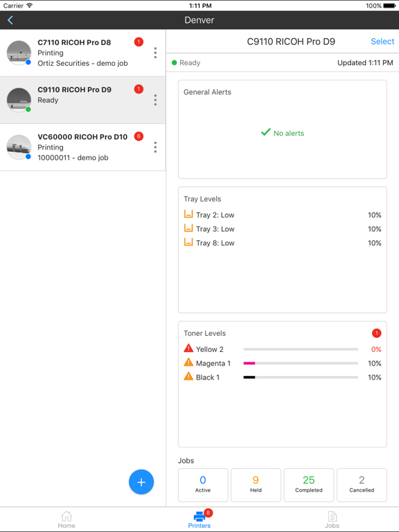Viewport: 399px width, 532px height.
Task: Tap the Black 1 toner level bar
Action: tap(301, 377)
